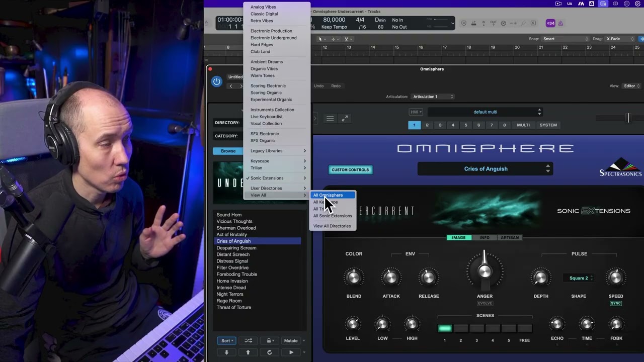Click the 1234 count-in icon in Logic
644x362 pixels.
click(550, 23)
